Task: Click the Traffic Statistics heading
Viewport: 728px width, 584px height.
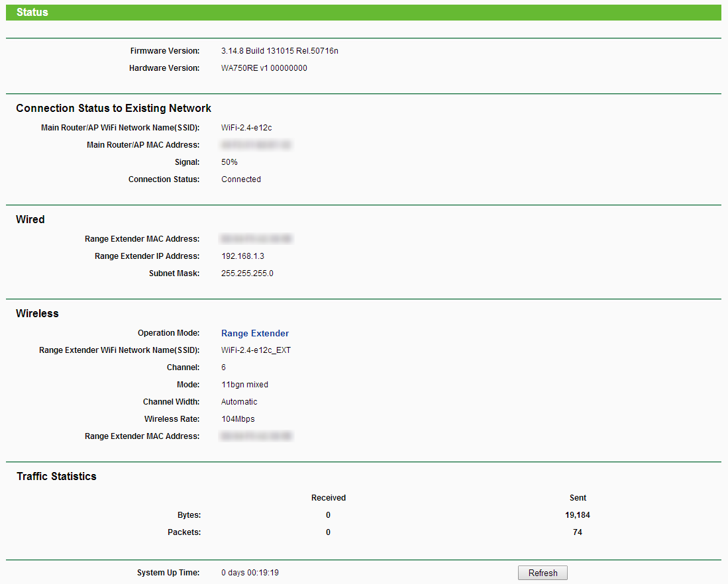Action: click(x=56, y=476)
